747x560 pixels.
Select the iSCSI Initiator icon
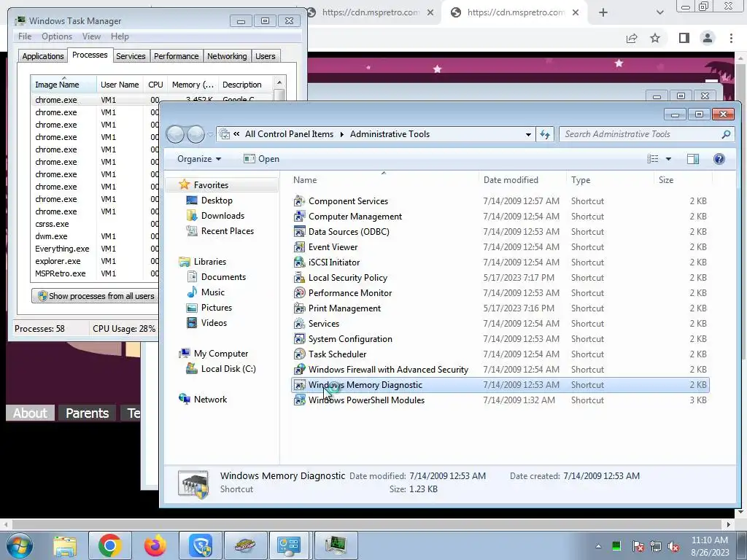coord(299,262)
